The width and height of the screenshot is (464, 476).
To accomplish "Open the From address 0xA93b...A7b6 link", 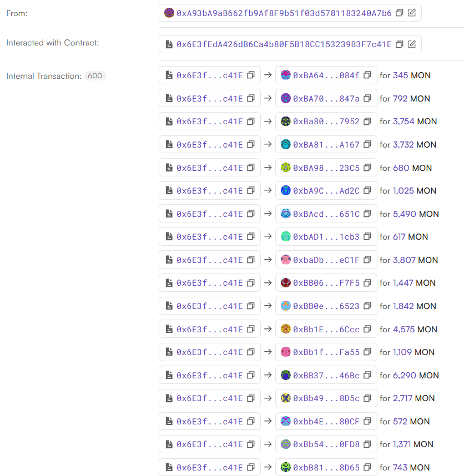I will coord(284,13).
